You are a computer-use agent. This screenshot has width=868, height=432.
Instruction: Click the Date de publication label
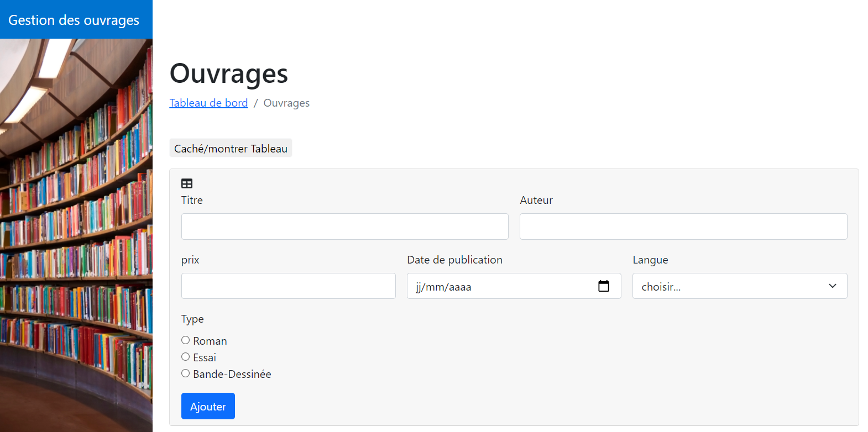coord(454,260)
